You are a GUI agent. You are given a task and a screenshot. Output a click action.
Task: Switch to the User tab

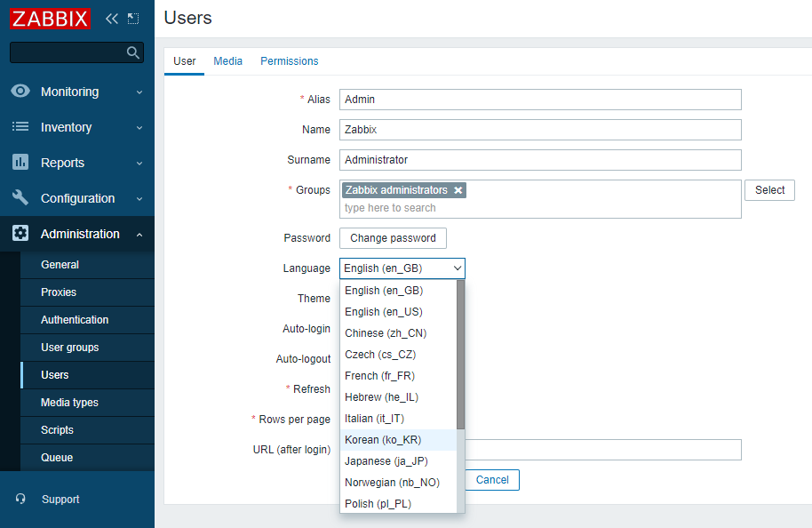(185, 61)
